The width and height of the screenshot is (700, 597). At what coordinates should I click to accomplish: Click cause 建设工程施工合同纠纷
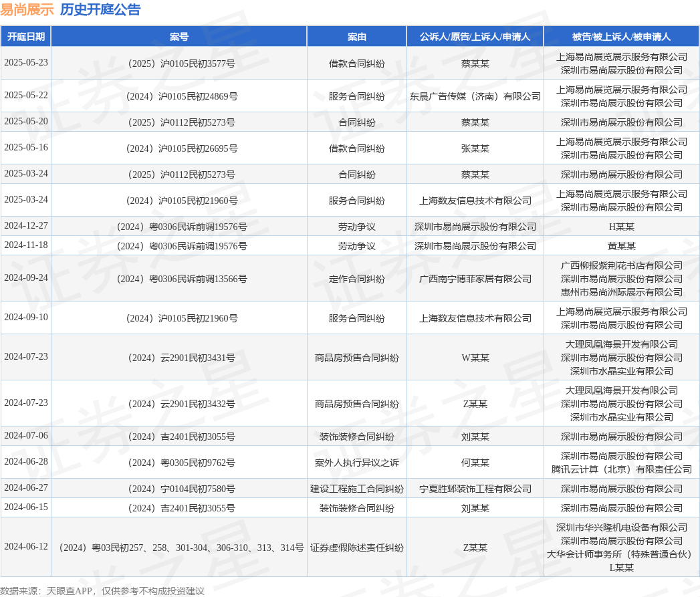coord(357,489)
